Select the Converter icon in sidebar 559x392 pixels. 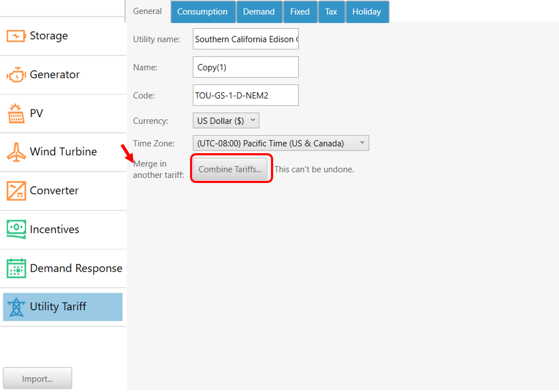tap(16, 191)
